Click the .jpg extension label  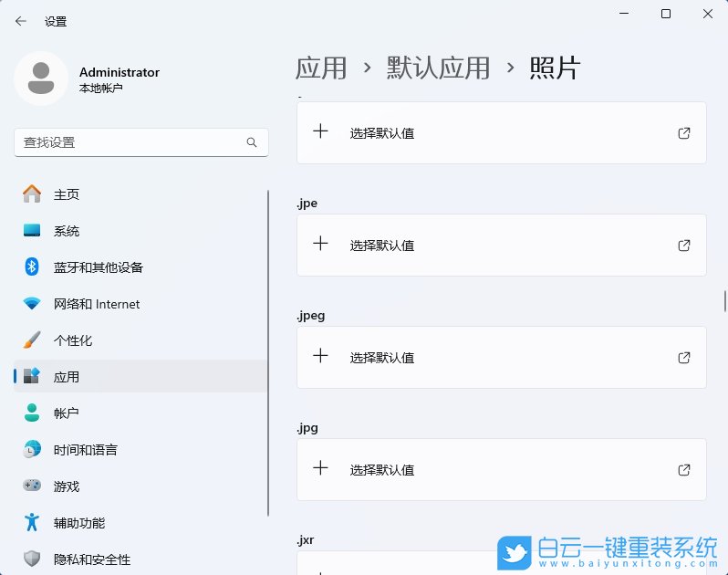307,428
